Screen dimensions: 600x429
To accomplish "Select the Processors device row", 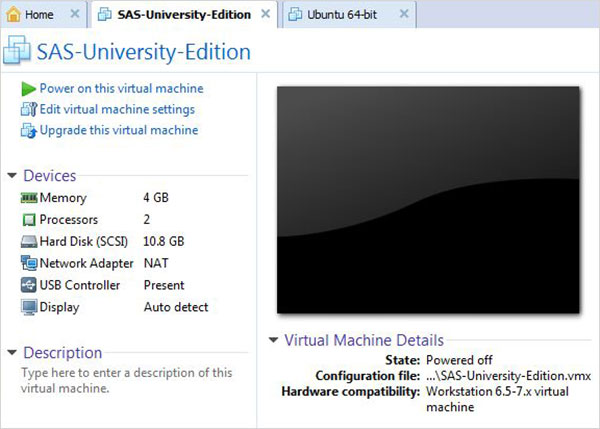I will [86, 220].
